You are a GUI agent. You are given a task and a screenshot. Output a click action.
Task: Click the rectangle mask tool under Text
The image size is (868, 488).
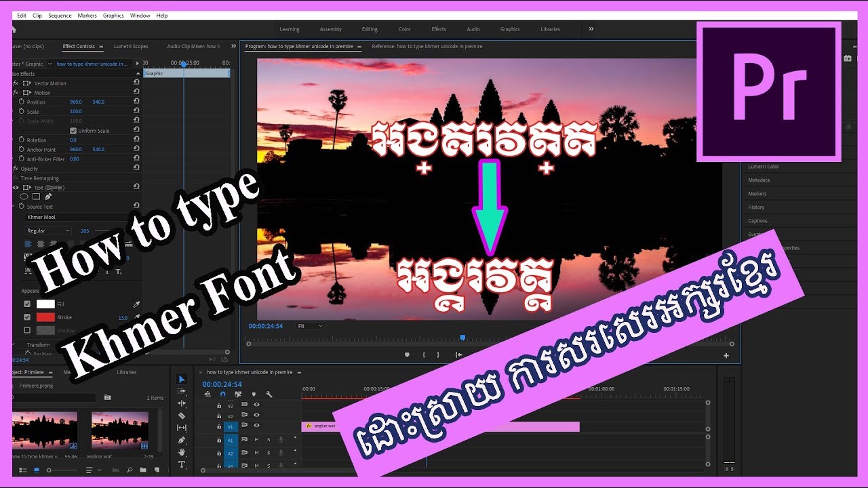pyautogui.click(x=37, y=197)
